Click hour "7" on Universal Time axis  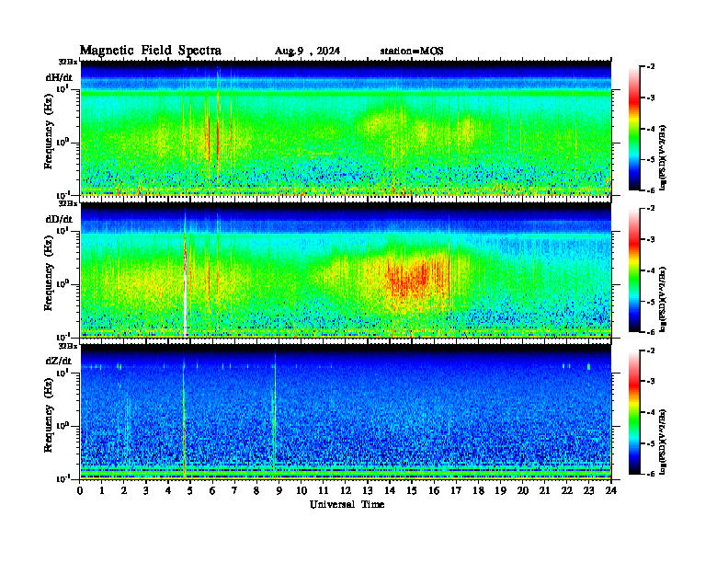click(x=234, y=490)
